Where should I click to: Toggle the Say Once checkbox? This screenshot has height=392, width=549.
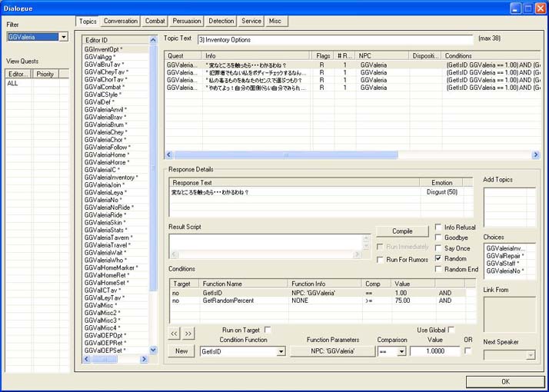(x=438, y=247)
